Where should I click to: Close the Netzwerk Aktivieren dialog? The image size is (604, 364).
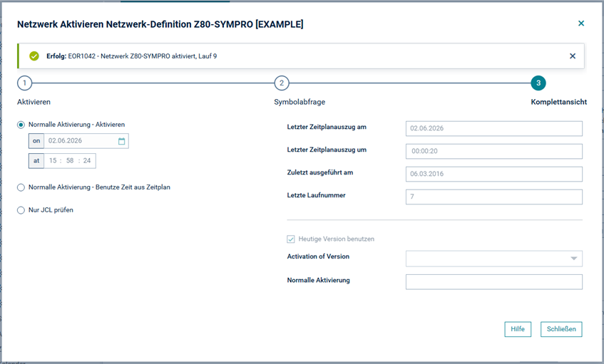(x=581, y=24)
